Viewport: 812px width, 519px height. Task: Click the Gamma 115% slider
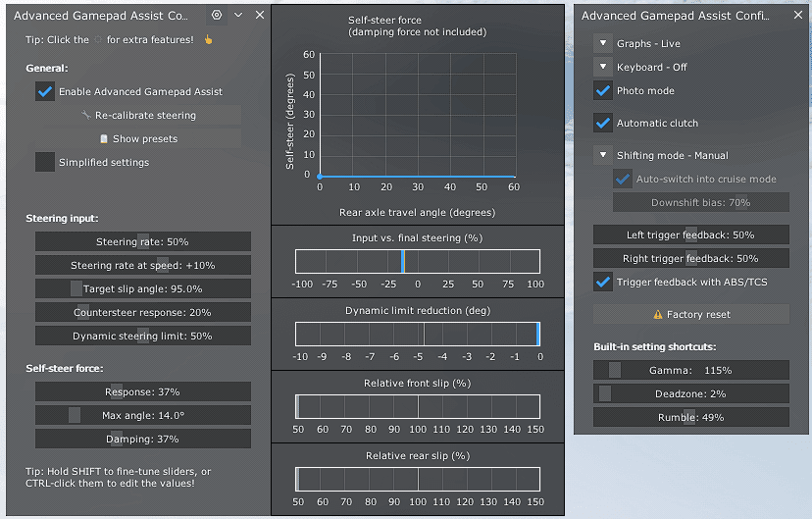click(691, 370)
